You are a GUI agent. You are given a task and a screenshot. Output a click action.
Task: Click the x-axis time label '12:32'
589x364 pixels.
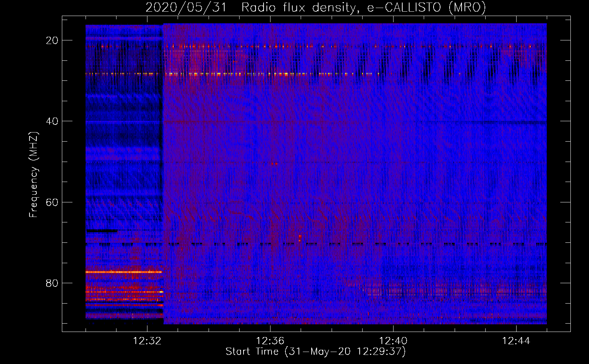(x=147, y=341)
